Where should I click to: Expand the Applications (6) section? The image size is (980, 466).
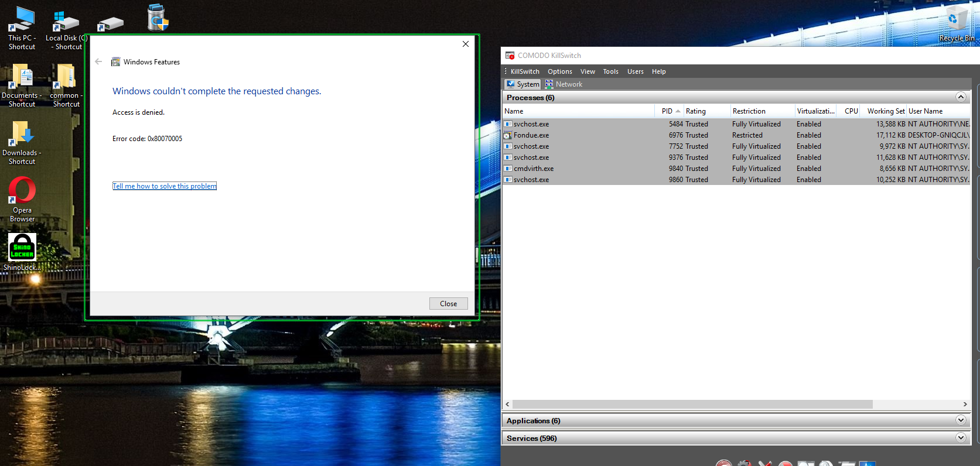click(961, 420)
